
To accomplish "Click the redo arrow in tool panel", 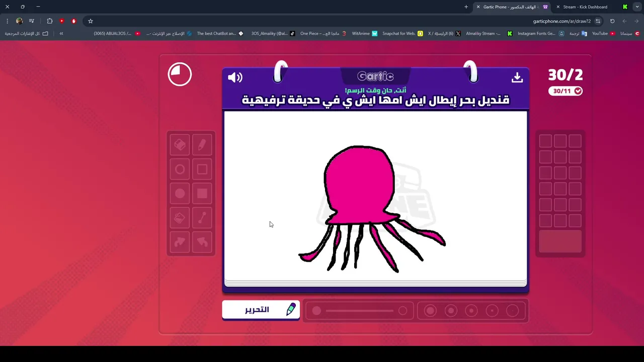I will tap(180, 242).
